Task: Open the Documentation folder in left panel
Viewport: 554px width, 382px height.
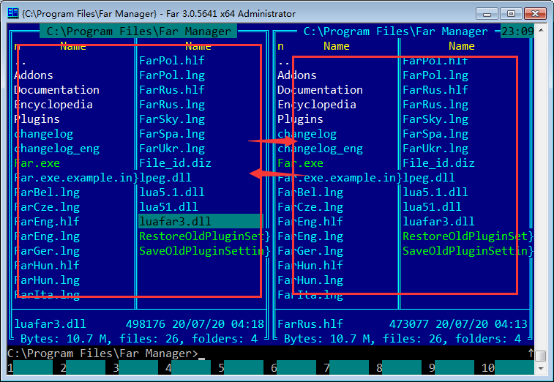Action: pos(57,90)
